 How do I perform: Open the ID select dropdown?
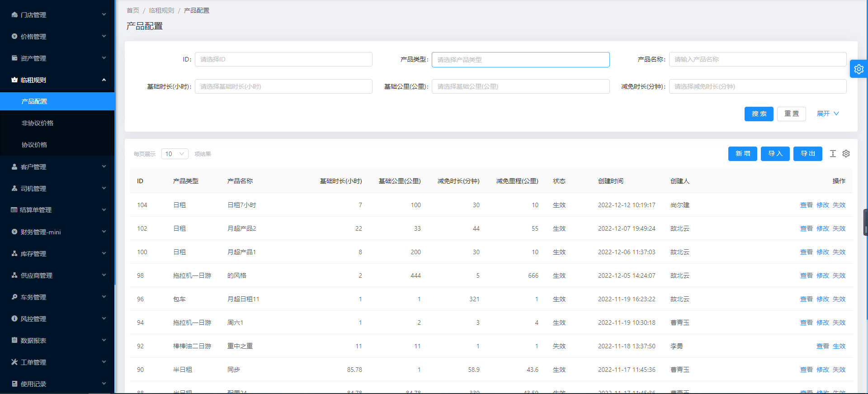tap(283, 59)
